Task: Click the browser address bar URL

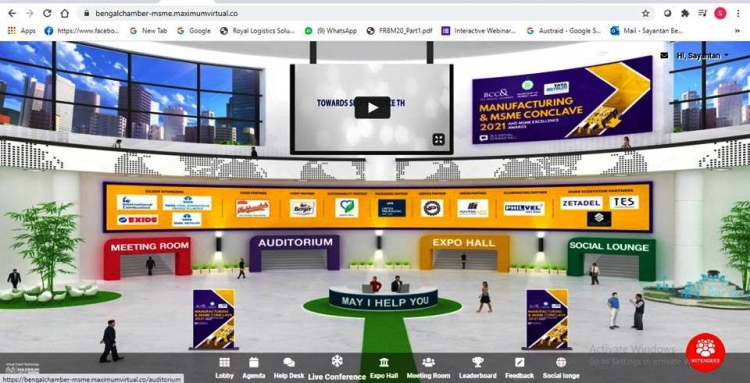Action: click(166, 13)
